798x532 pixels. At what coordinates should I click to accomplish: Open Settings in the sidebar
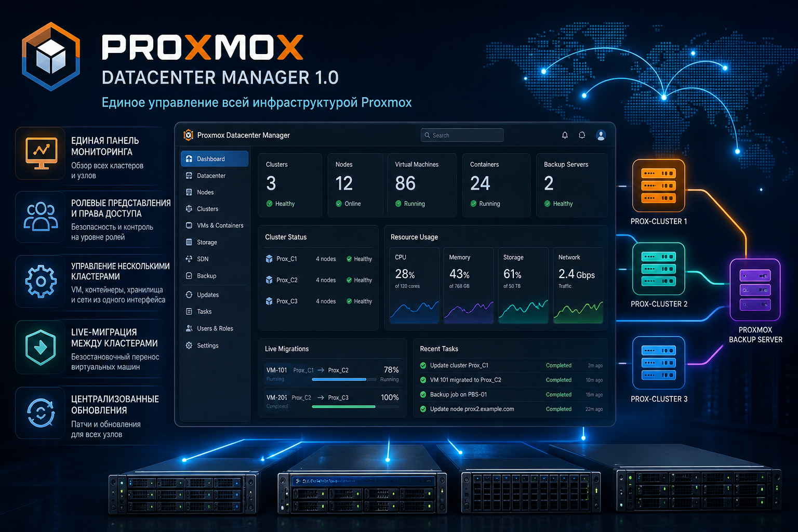[x=215, y=345]
